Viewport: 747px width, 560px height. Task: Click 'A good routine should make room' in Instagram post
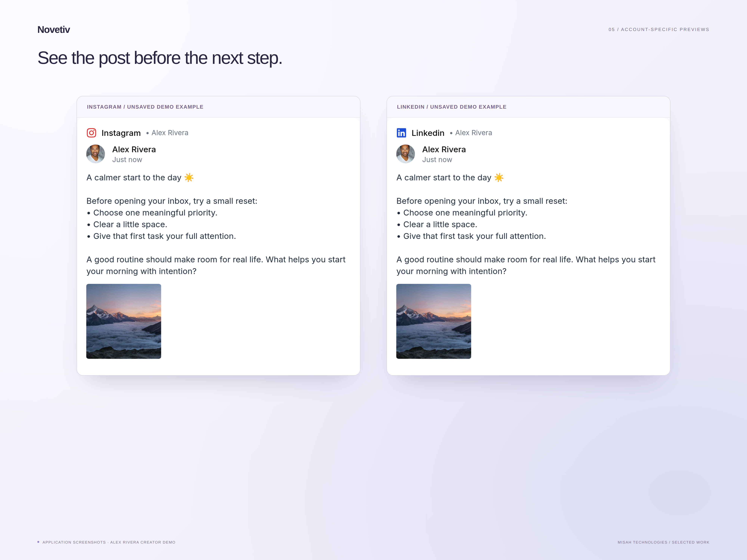216,260
